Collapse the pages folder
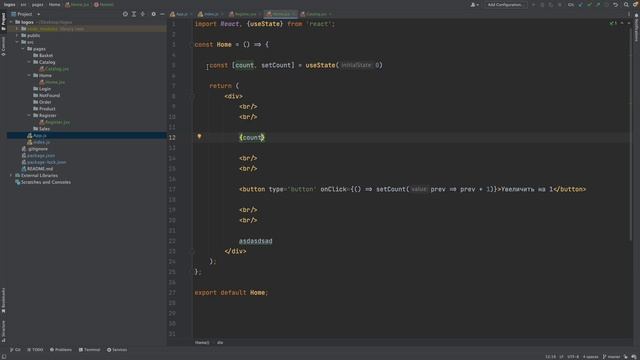The height and width of the screenshot is (360, 640). click(23, 49)
